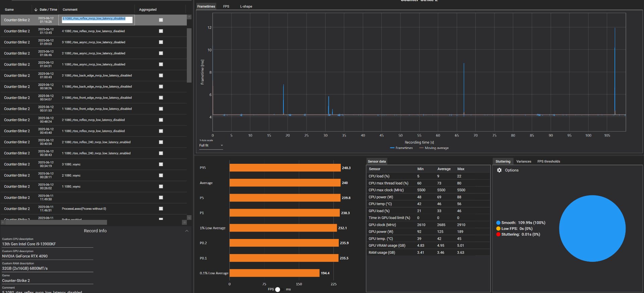The image size is (644, 293).
Task: Click the horizontal scrollbar right arrow
Action: click(184, 222)
